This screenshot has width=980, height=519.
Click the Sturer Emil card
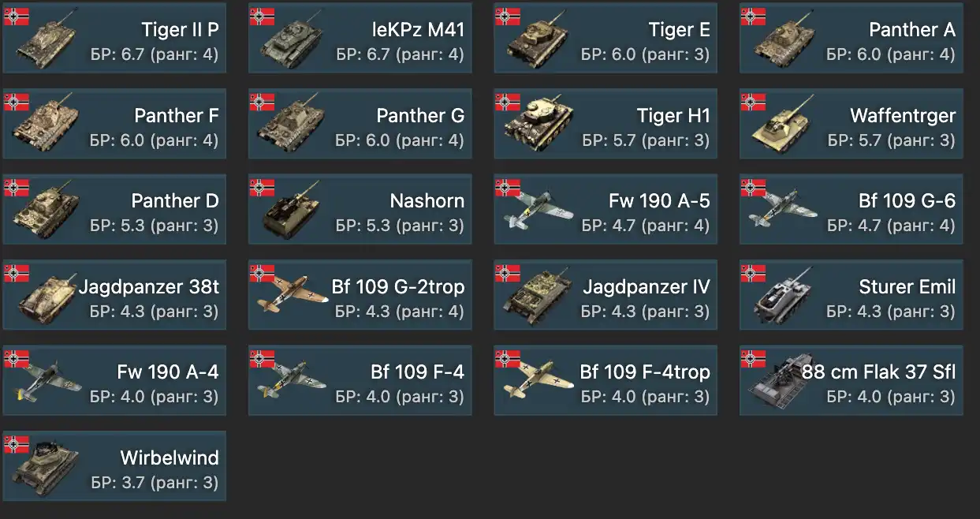point(851,295)
